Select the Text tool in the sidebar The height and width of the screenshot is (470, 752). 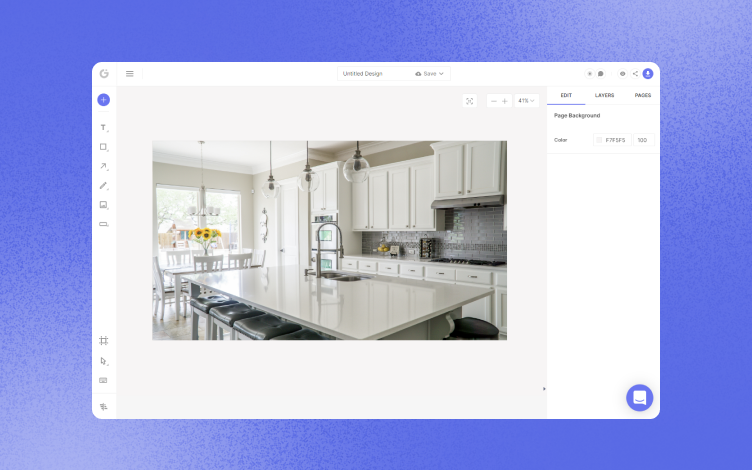[x=104, y=128]
